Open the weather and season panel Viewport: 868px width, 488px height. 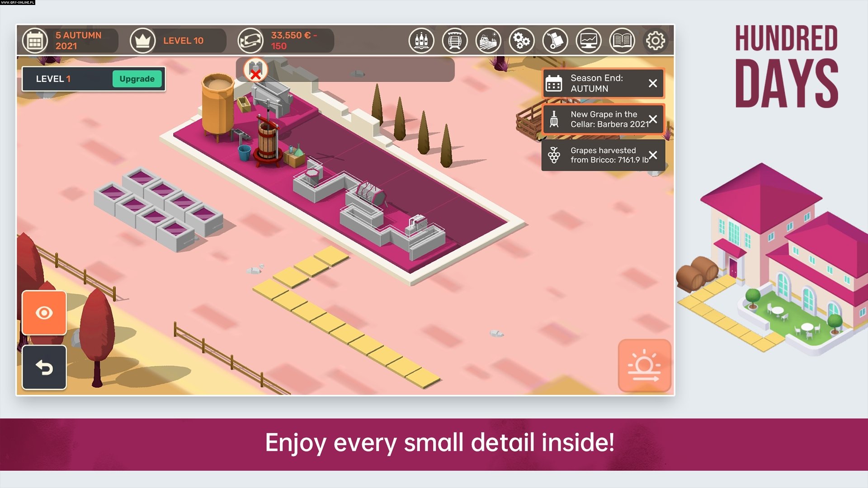645,365
